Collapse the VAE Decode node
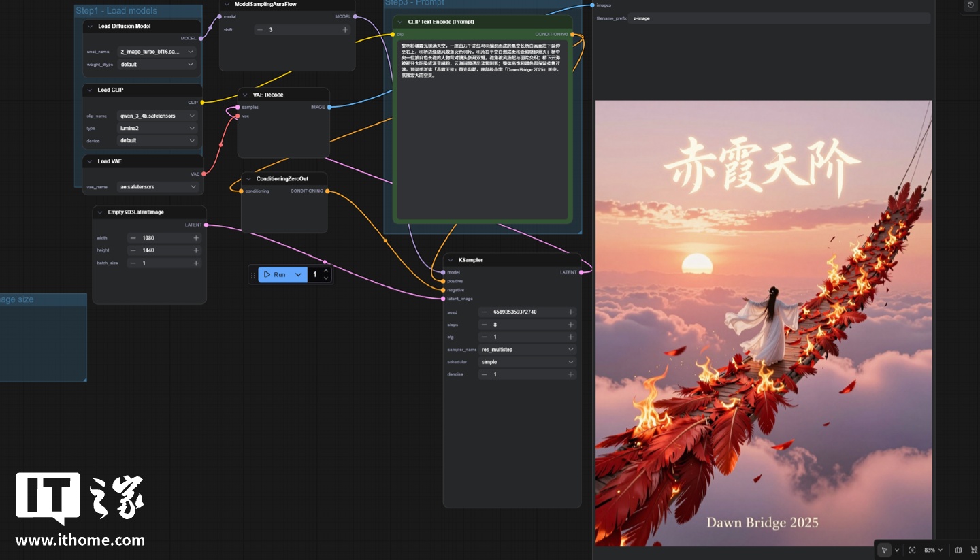The height and width of the screenshot is (560, 980). (x=245, y=95)
